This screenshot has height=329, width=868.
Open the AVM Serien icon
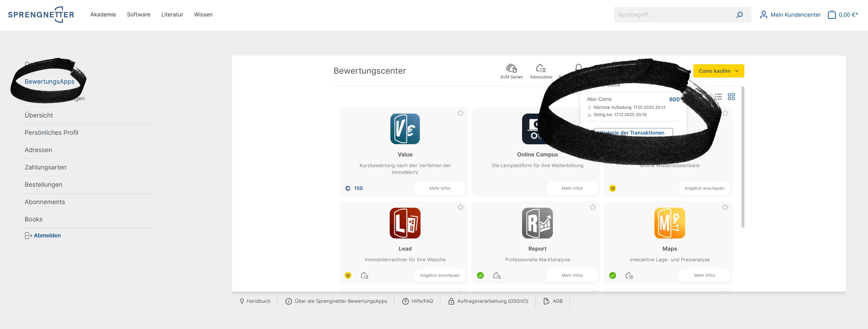(x=511, y=68)
